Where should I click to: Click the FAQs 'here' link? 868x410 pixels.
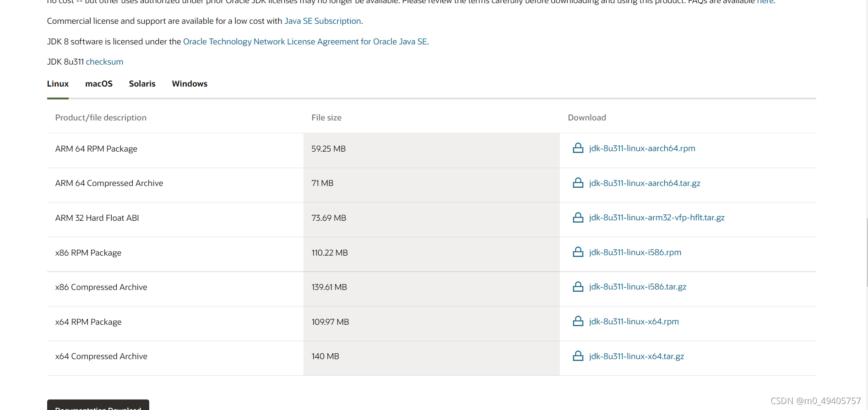coord(765,2)
